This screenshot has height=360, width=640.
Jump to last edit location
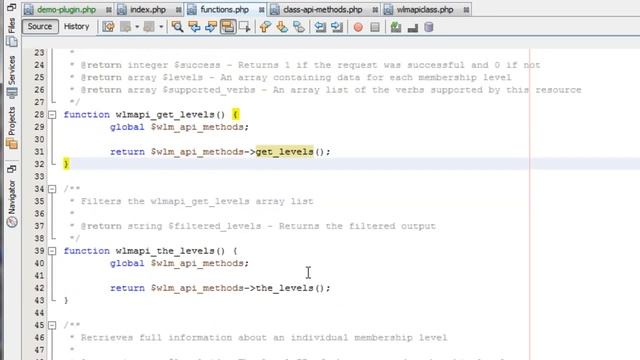coord(109,27)
